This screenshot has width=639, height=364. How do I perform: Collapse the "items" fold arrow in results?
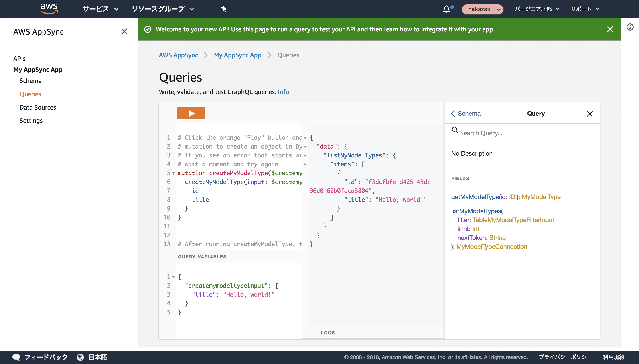[305, 164]
